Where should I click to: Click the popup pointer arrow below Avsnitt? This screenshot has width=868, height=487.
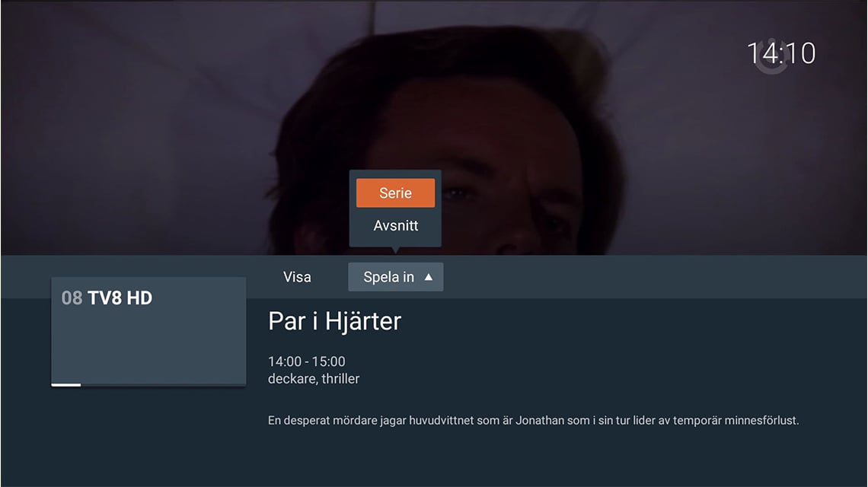pos(395,250)
